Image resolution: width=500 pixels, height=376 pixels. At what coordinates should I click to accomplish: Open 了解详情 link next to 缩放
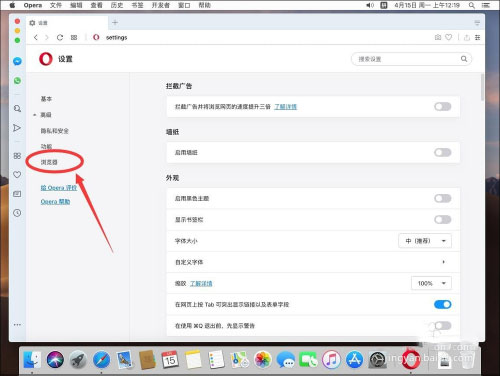pyautogui.click(x=201, y=283)
